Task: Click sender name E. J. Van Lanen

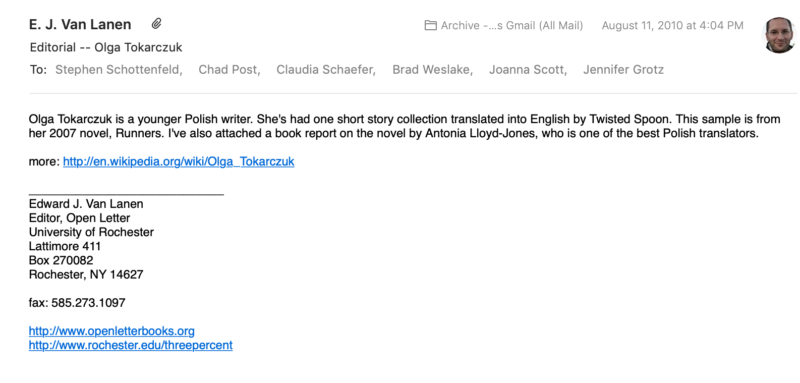Action: [x=80, y=24]
